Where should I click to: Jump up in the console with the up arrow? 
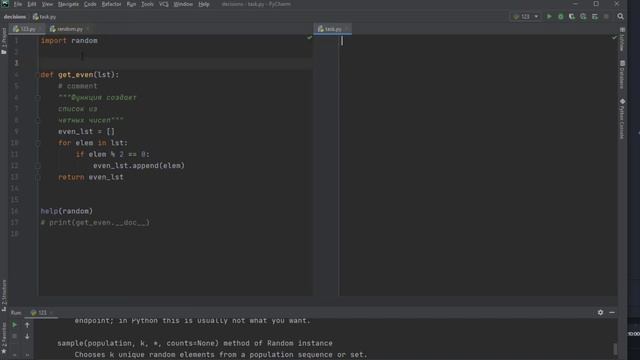coord(27,325)
